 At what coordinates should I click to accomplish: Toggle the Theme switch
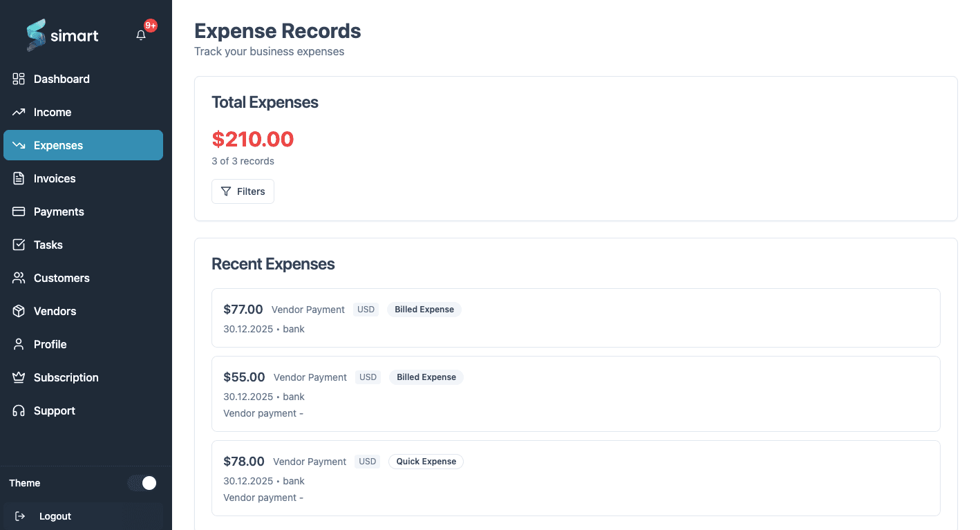tap(142, 483)
